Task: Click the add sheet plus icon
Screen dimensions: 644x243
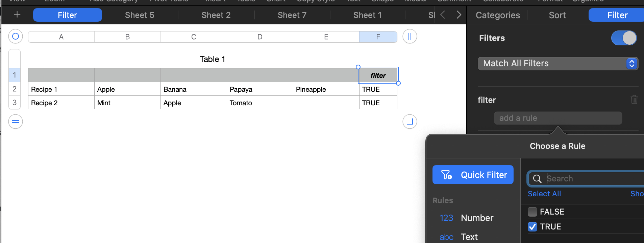Action: click(x=17, y=15)
